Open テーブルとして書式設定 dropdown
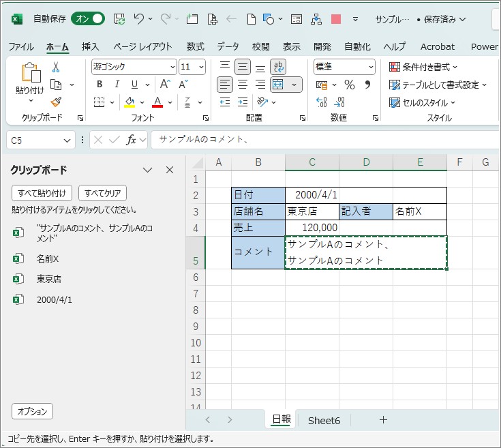This screenshot has height=448, width=501. click(x=438, y=85)
